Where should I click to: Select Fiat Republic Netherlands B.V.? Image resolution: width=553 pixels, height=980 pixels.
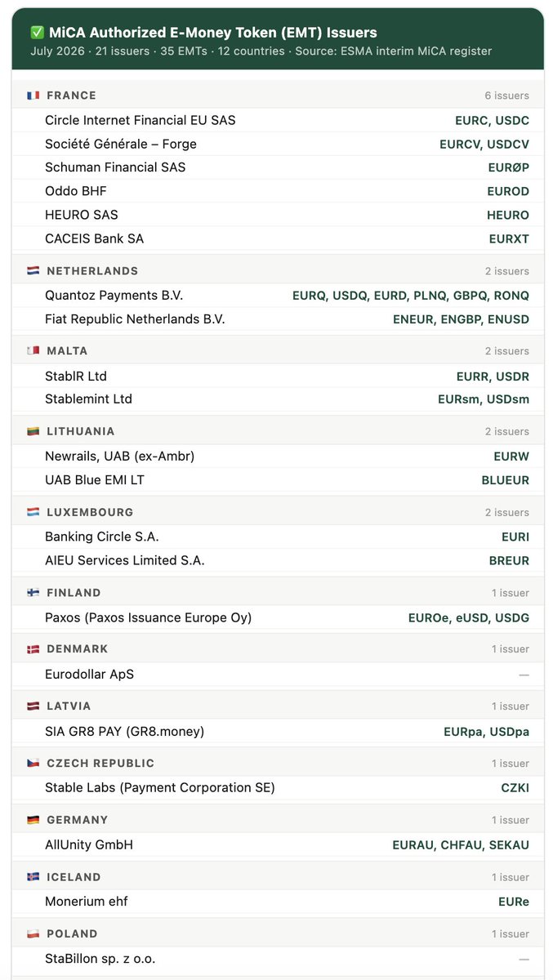coord(135,318)
